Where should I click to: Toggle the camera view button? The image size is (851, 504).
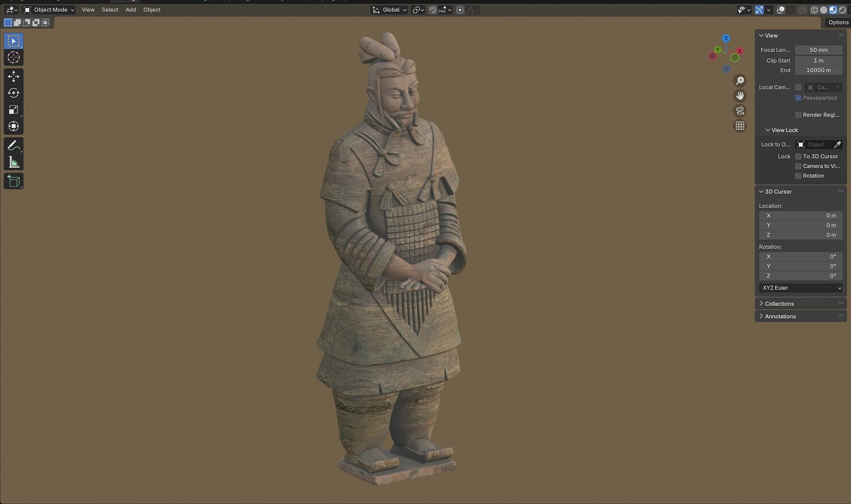coord(740,111)
